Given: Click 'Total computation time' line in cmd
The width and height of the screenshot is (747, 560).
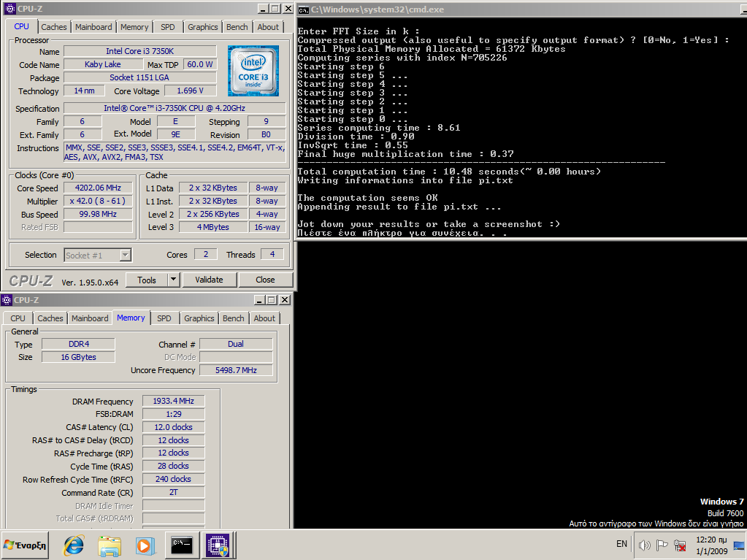Looking at the screenshot, I should click(x=449, y=172).
